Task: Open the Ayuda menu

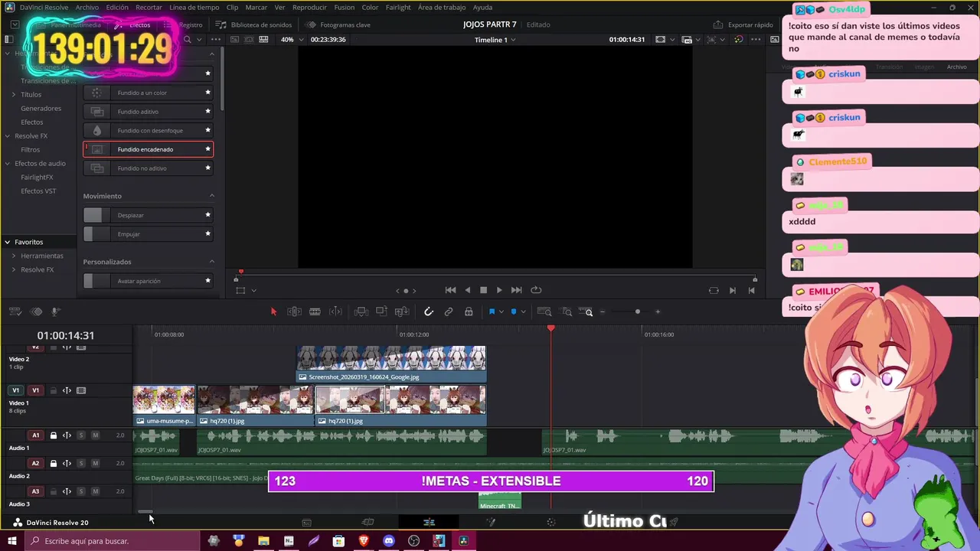Action: [x=483, y=7]
